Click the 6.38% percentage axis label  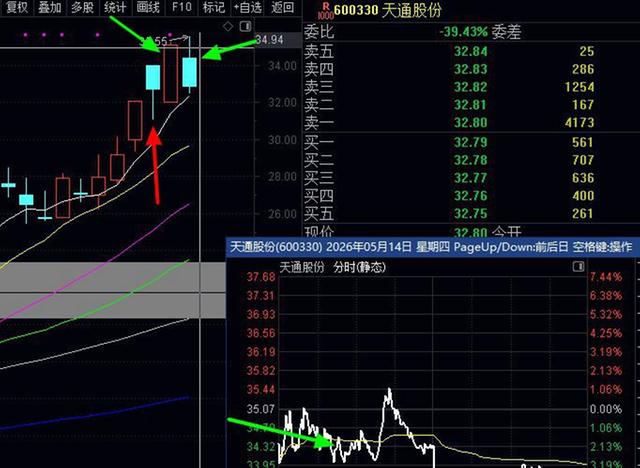(x=606, y=295)
